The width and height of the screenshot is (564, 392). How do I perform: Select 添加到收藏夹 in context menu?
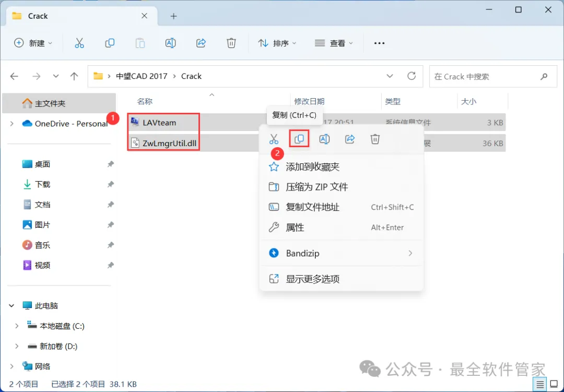tap(342, 167)
